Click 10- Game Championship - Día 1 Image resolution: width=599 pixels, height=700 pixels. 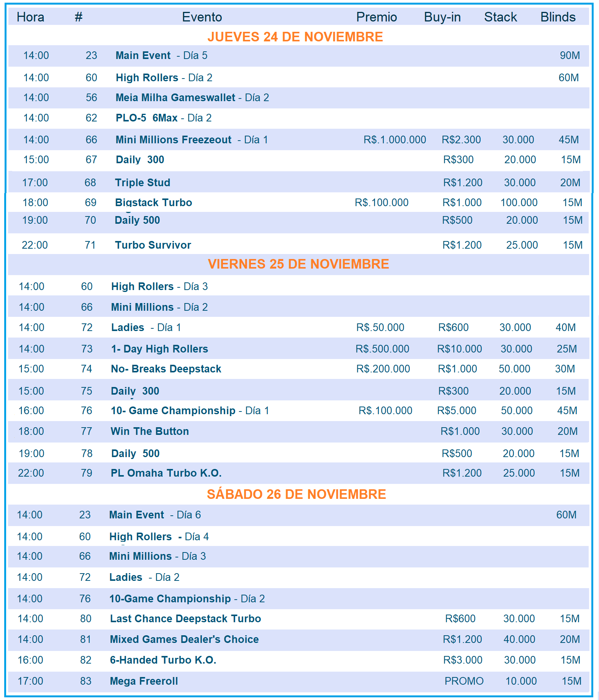pos(190,411)
